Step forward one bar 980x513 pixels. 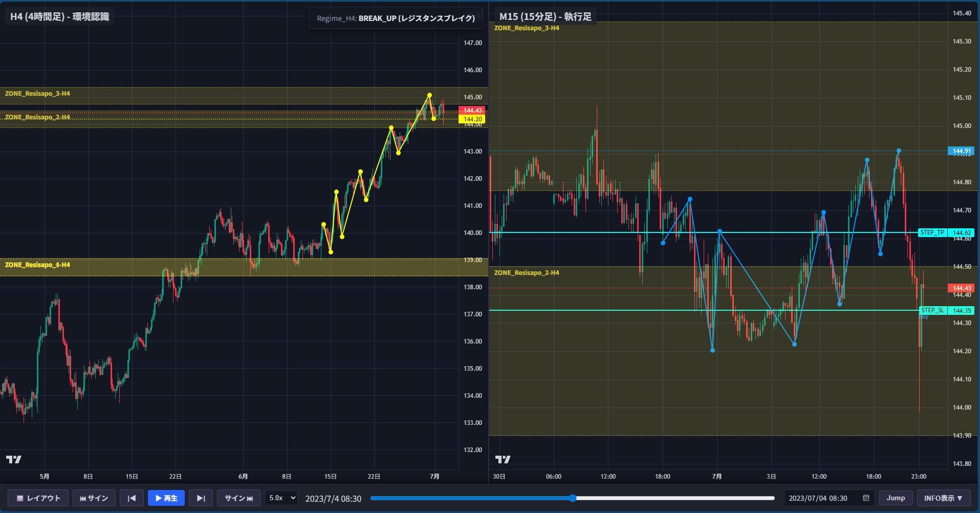[201, 498]
